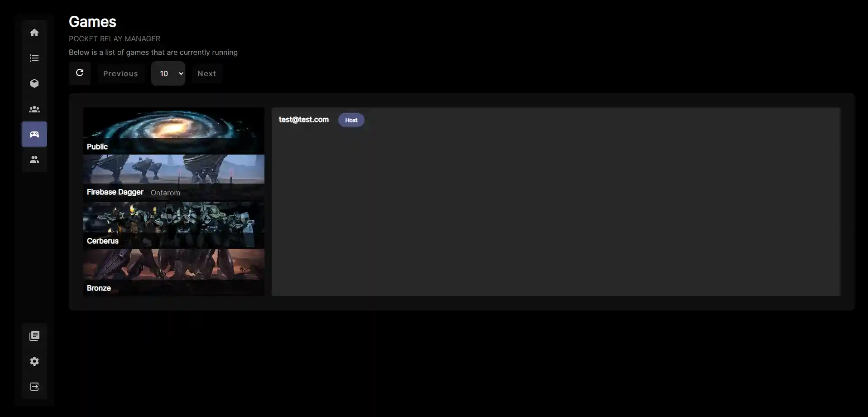Open the list icon in the sidebar
This screenshot has width=868, height=417.
[x=34, y=58]
